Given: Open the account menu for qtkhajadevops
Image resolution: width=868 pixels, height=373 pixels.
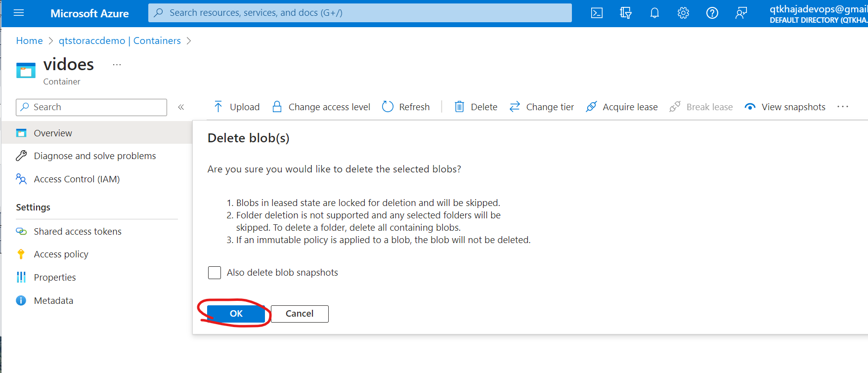Looking at the screenshot, I should pos(818,14).
